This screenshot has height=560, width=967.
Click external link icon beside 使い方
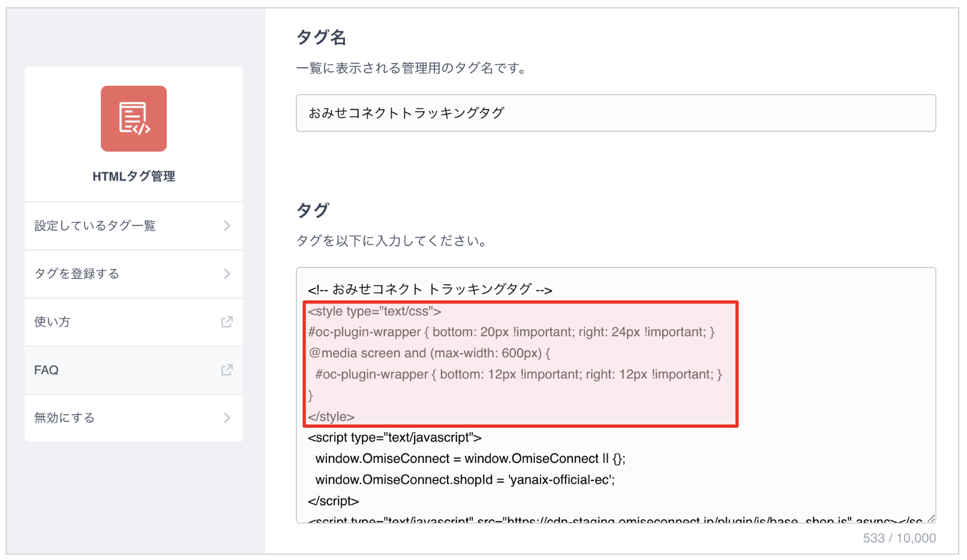point(227,322)
